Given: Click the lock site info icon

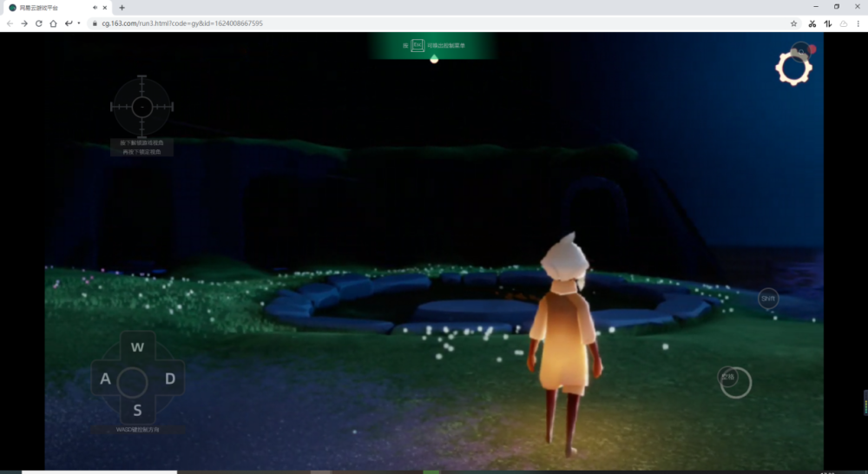Looking at the screenshot, I should (x=95, y=23).
